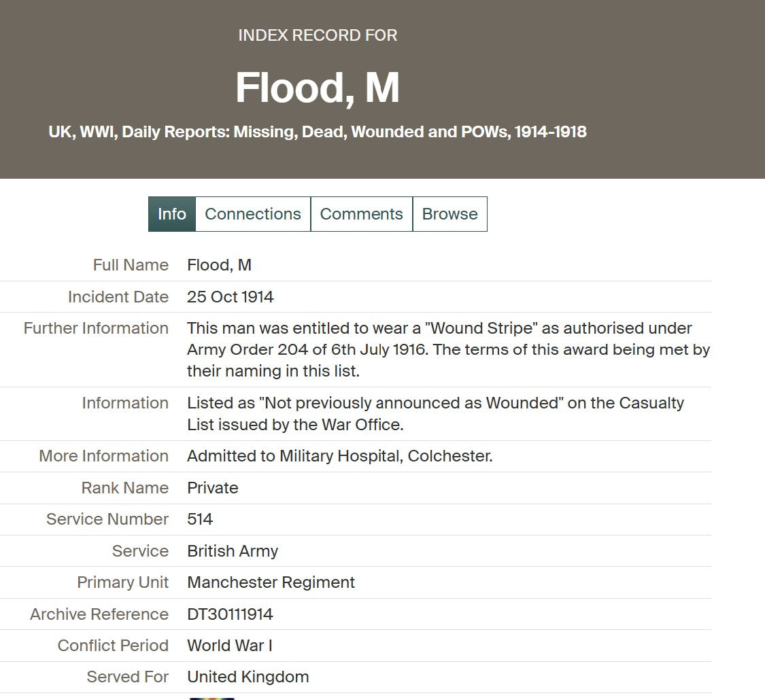Switch to the Connections tab
765x700 pixels.
tap(253, 214)
